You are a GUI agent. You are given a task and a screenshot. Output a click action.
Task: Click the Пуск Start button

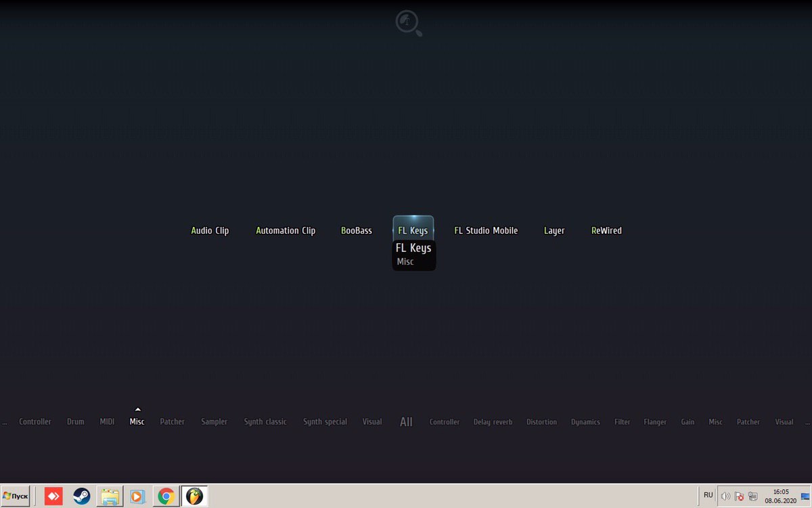(16, 496)
